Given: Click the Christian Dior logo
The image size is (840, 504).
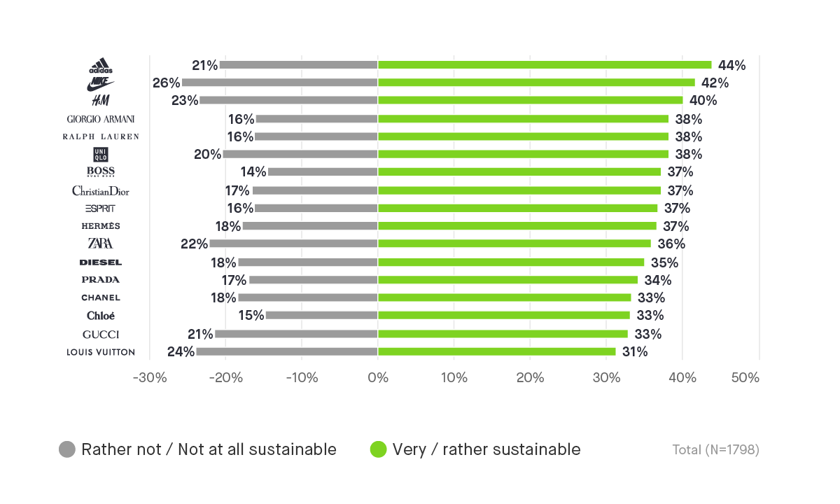Looking at the screenshot, I should 101,190.
